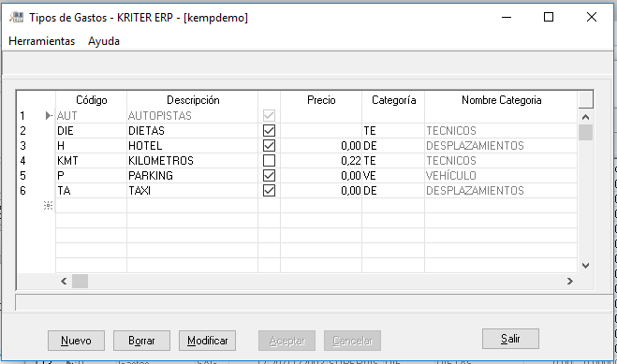617x364 pixels.
Task: Select row number 3 header
Action: tap(36, 145)
